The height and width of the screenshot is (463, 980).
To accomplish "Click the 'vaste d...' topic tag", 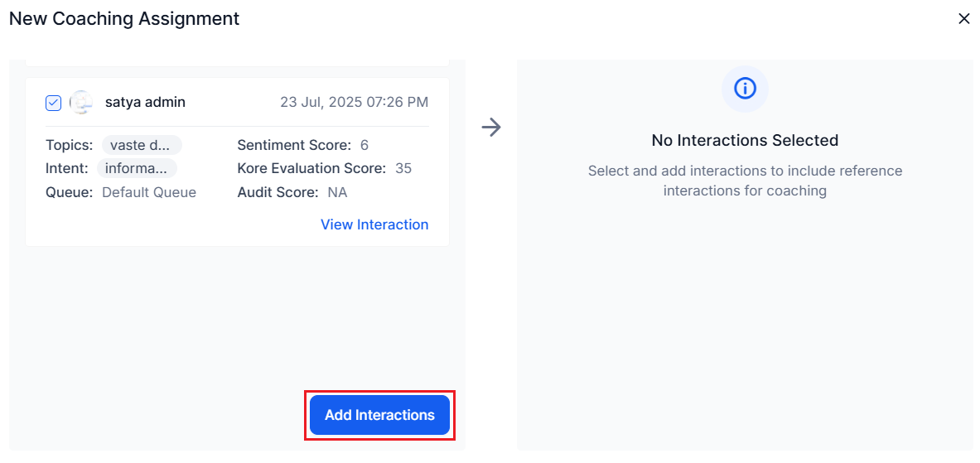I will coord(141,145).
